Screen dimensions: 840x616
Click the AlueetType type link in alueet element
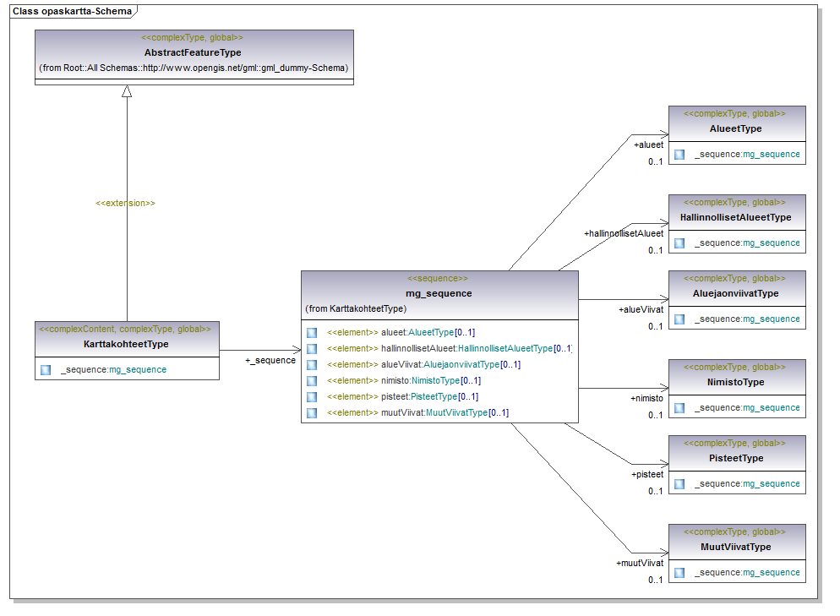[x=431, y=333]
